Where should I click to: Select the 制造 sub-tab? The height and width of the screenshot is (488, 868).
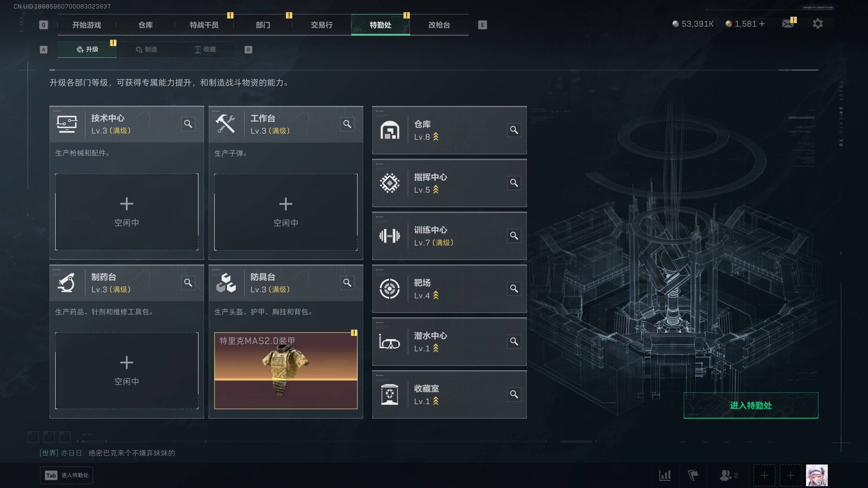pos(146,50)
